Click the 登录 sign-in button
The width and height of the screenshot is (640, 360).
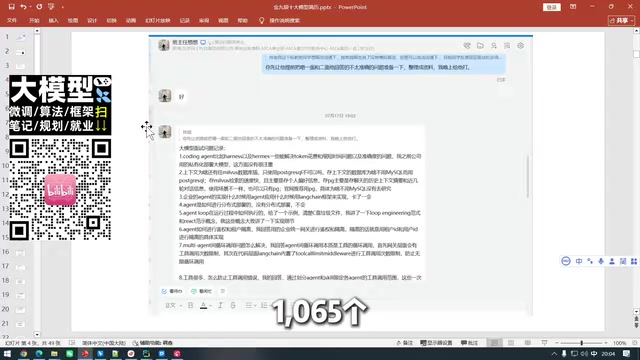pyautogui.click(x=552, y=7)
